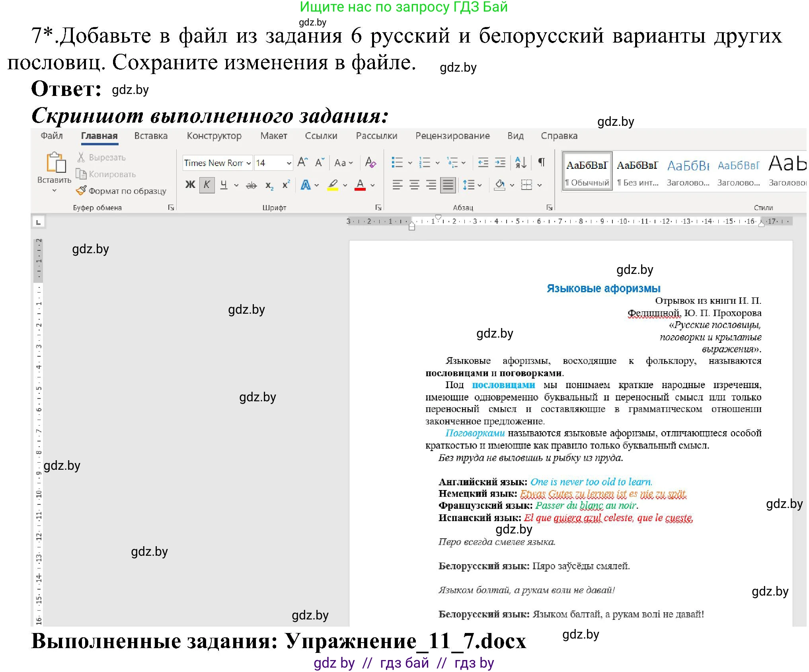
Task: Show paragraph marks with the ¶ icon
Action: [541, 163]
